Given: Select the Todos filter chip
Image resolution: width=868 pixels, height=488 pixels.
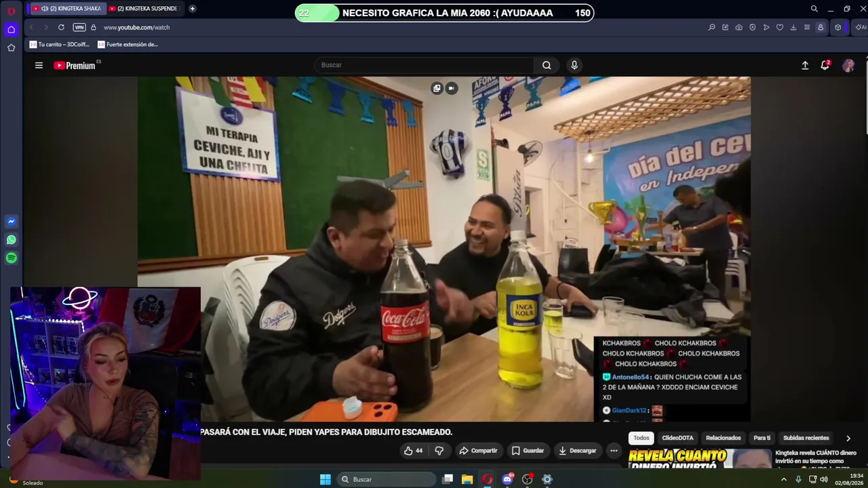Looking at the screenshot, I should [641, 438].
